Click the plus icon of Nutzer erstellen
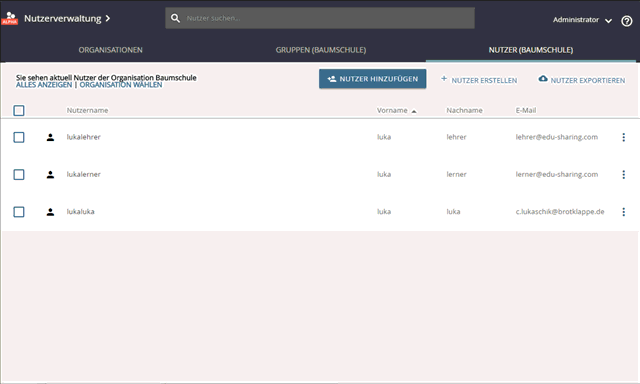Viewport: 640px width, 384px height. pos(444,78)
